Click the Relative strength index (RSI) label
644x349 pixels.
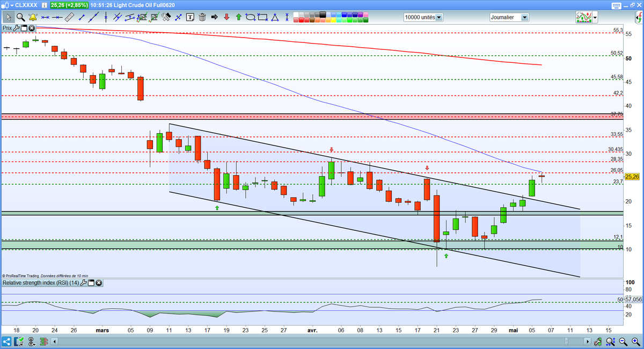coord(41,282)
